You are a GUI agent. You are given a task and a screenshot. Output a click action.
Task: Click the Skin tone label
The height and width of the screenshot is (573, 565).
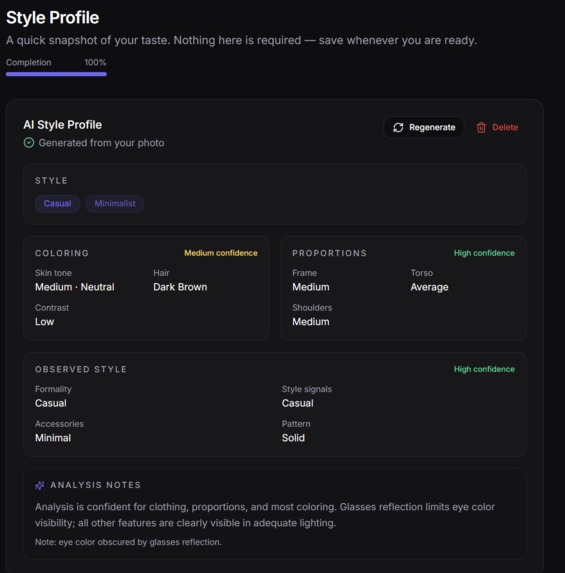point(53,273)
